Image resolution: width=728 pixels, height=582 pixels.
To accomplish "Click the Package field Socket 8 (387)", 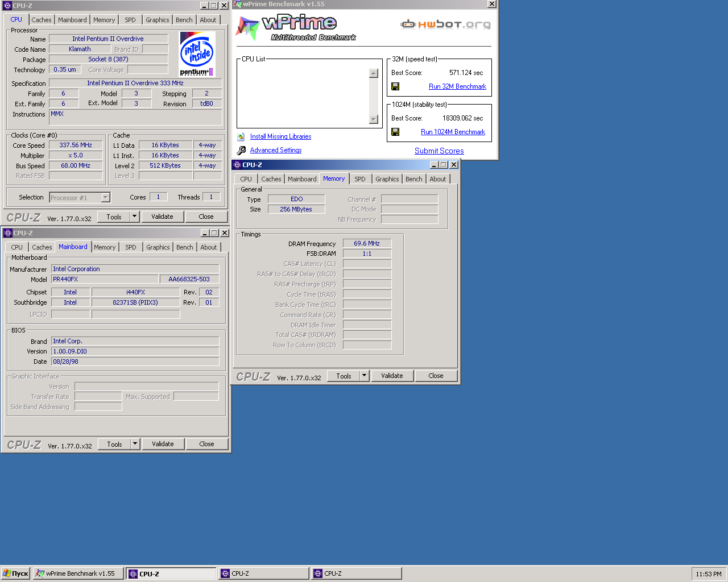I will [x=108, y=59].
